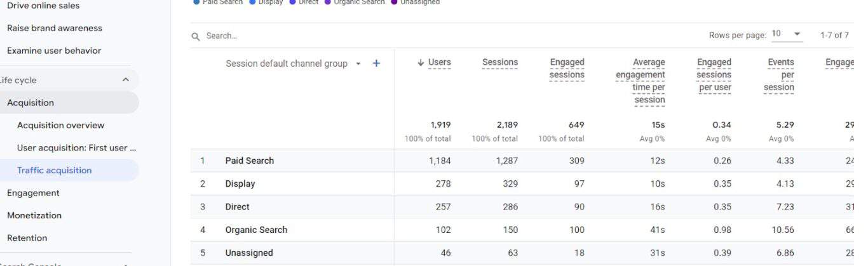Click Direct events per session 7.23
Viewport: 868px width, 266px height.
(x=785, y=207)
